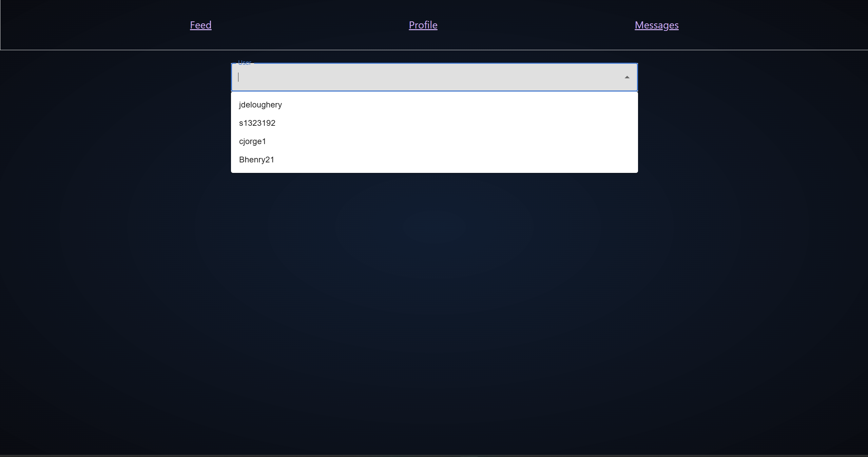Focus the User text input field
The height and width of the screenshot is (457, 868).
(x=339, y=77)
